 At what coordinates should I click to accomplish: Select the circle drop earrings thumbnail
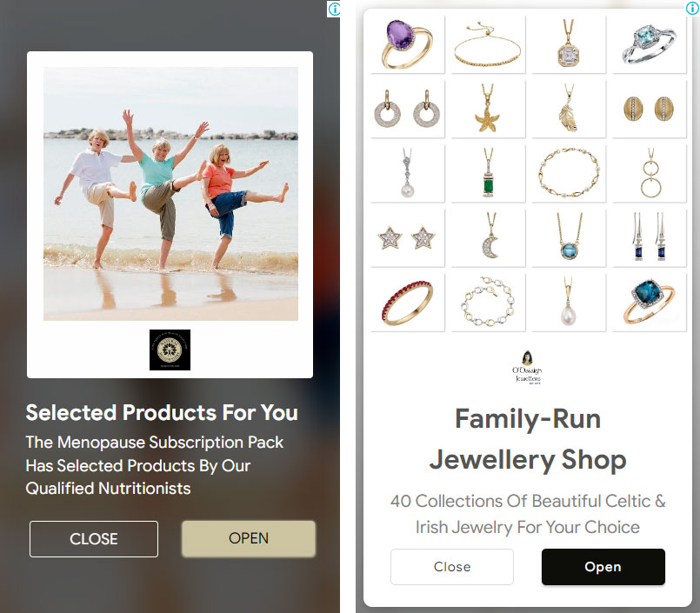407,109
